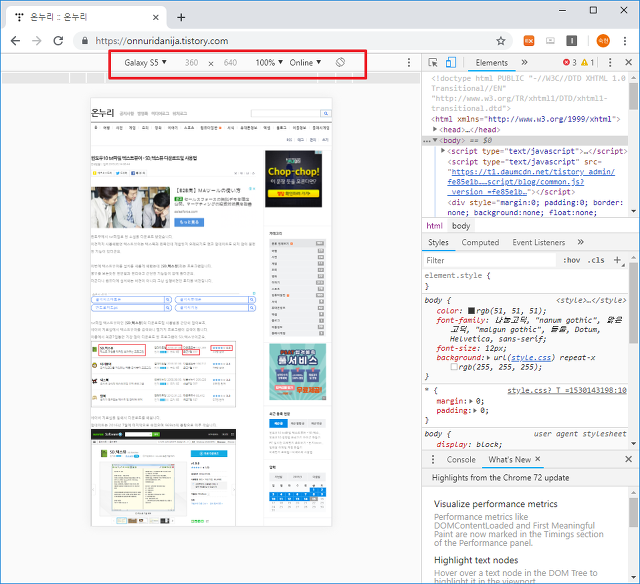The image size is (640, 584).
Task: Close the bottom drawer
Action: [x=629, y=460]
